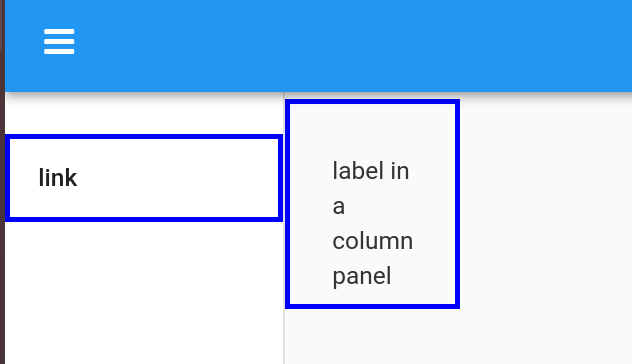Click the word 'panel' in the label
Image resolution: width=632 pixels, height=364 pixels.
pyautogui.click(x=362, y=277)
